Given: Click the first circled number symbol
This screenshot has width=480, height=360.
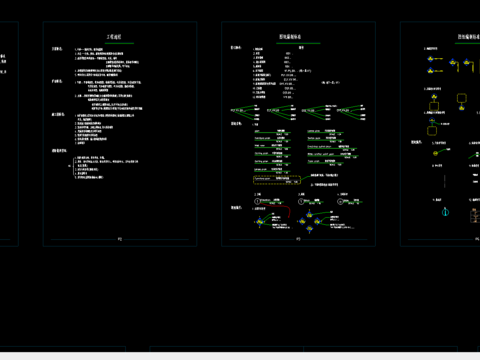Looking at the screenshot, I should [x=257, y=201].
